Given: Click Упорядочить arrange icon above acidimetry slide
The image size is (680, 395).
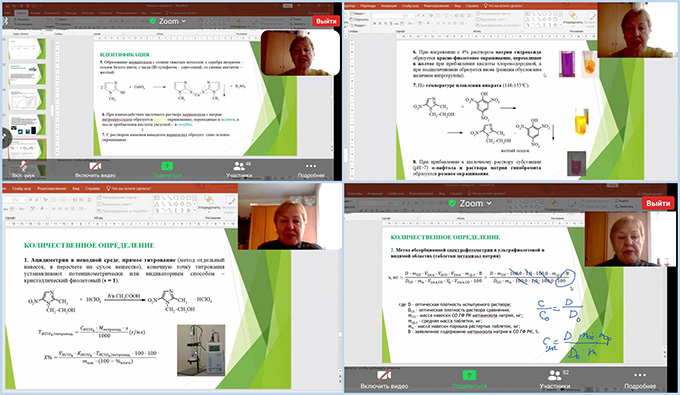Looking at the screenshot, I should (x=209, y=202).
